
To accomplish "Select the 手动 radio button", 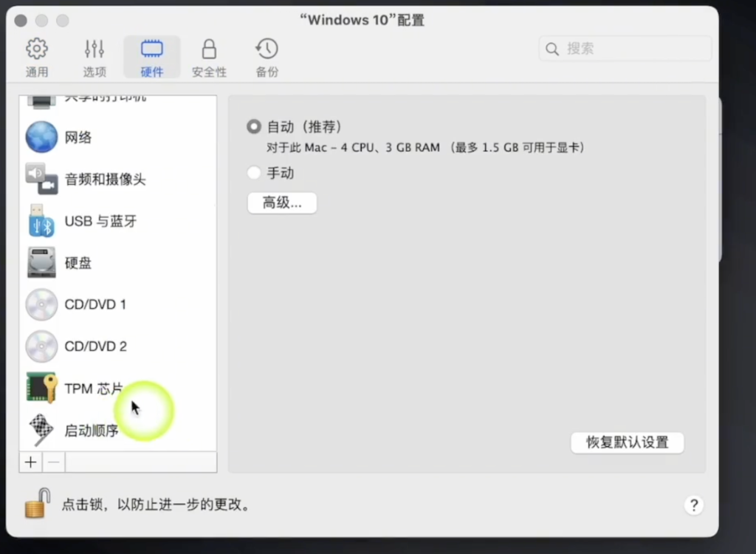I will tap(254, 173).
